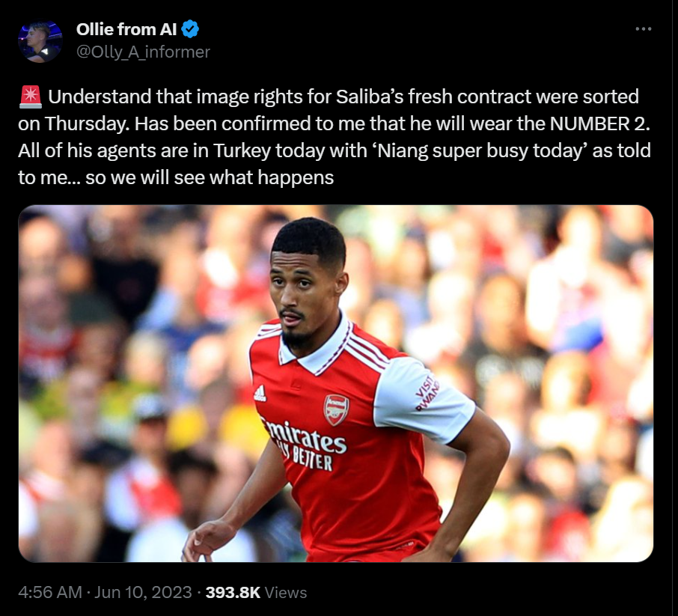Click the Visit Rwanda sleeve patch

(427, 393)
